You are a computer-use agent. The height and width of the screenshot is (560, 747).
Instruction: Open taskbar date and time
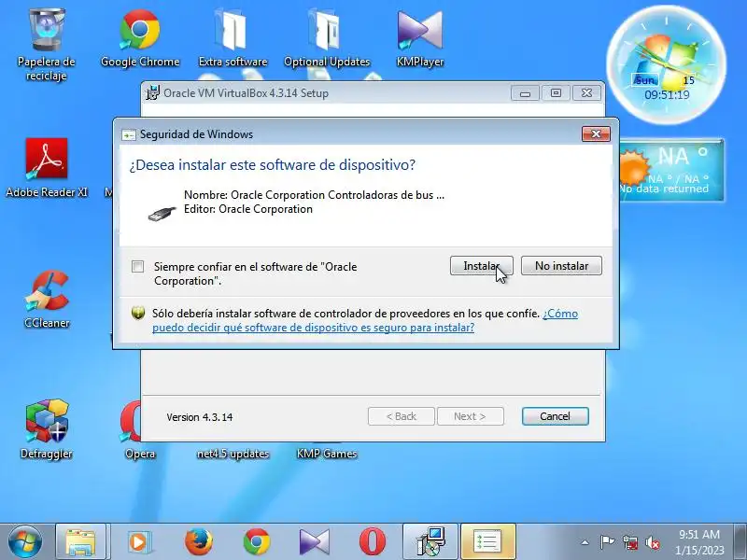698,542
